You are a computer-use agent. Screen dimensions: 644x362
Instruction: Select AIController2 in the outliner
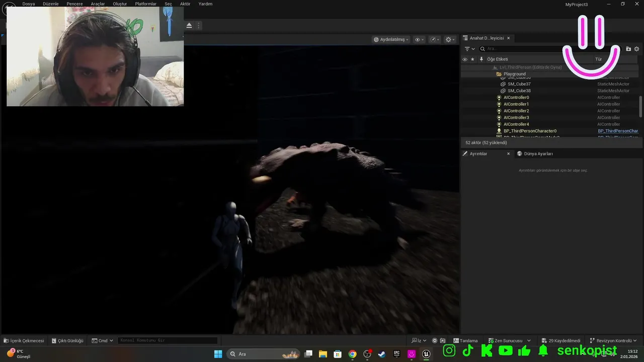(x=516, y=111)
